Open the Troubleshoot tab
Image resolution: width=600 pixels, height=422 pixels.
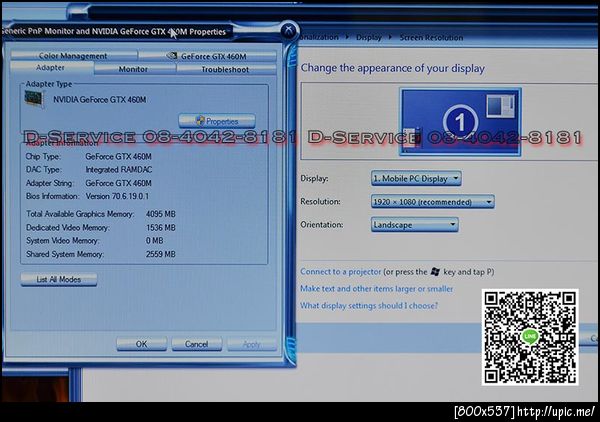tap(225, 70)
